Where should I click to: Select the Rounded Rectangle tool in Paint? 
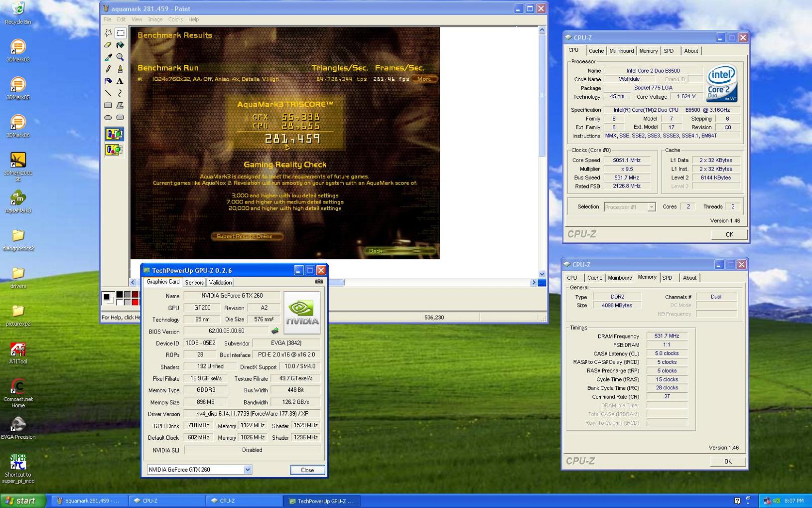click(x=120, y=117)
